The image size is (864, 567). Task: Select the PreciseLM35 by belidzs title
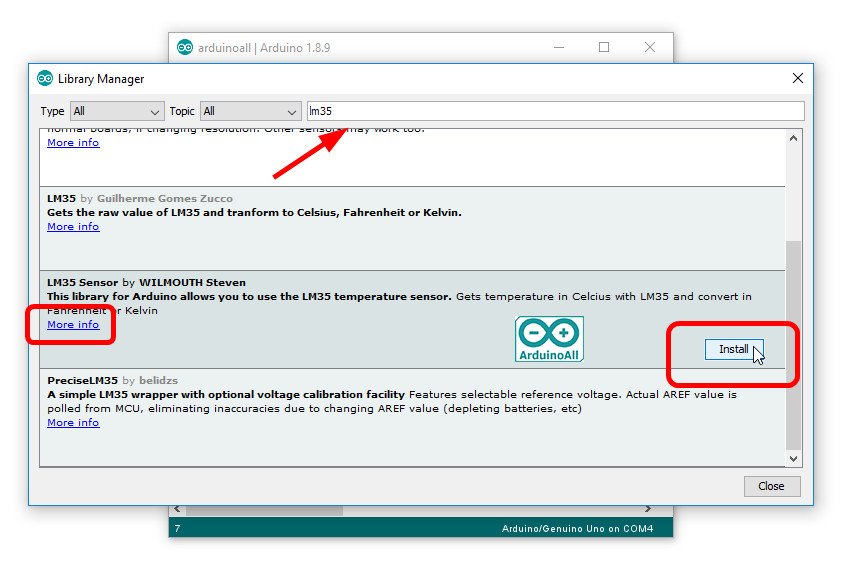[112, 381]
